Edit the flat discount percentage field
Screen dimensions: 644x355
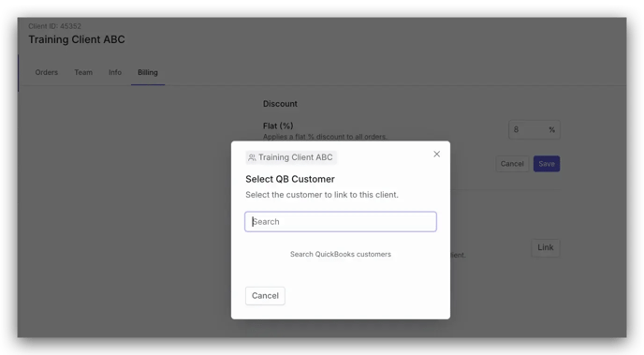[534, 130]
